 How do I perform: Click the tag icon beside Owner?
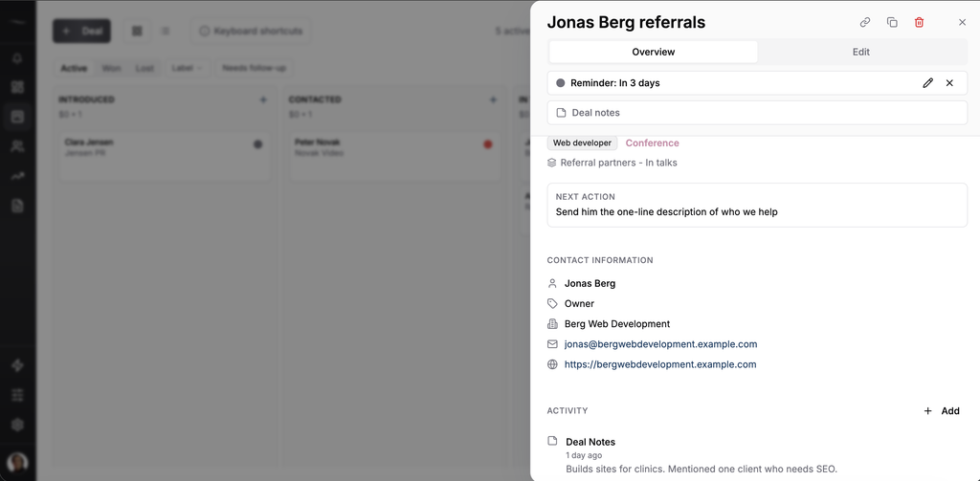tap(552, 303)
